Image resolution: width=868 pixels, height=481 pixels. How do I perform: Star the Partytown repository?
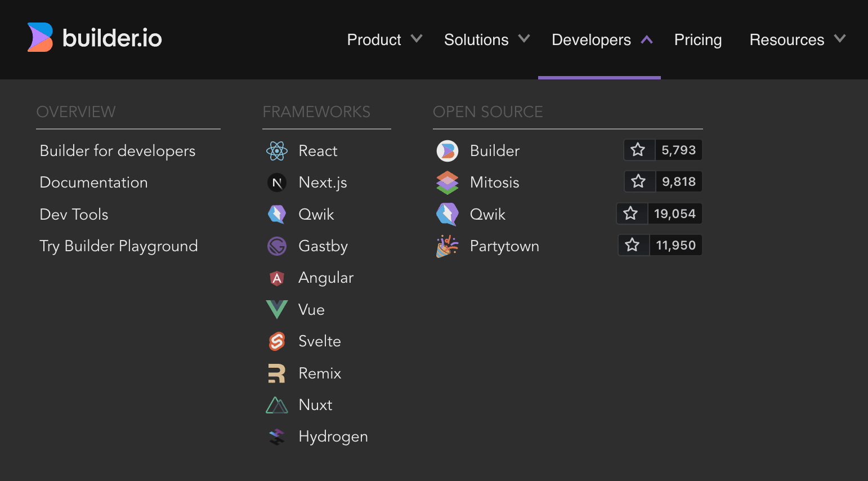(633, 245)
